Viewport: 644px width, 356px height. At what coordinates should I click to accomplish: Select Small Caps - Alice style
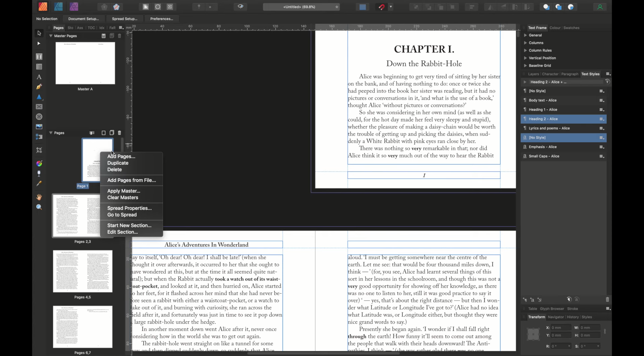tap(563, 156)
